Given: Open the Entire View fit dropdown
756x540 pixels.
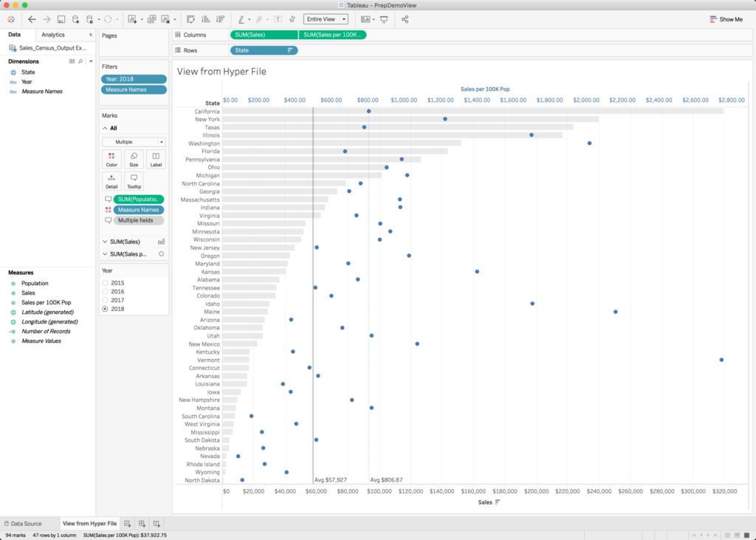Looking at the screenshot, I should pos(344,18).
